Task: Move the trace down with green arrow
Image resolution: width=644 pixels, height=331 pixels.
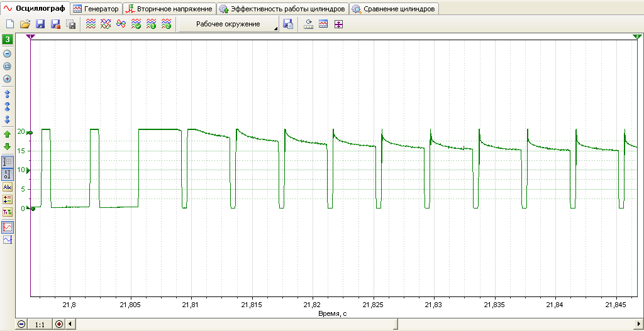Action: [x=8, y=146]
